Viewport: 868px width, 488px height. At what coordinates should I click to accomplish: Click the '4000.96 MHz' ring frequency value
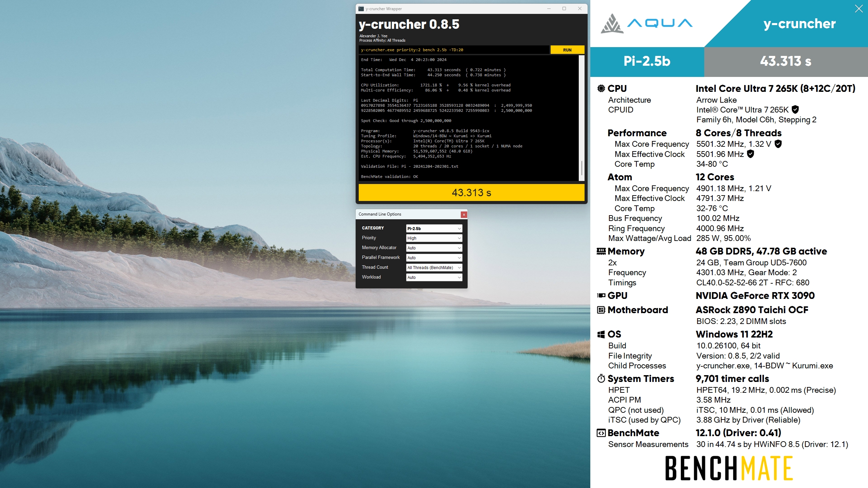[x=720, y=228]
